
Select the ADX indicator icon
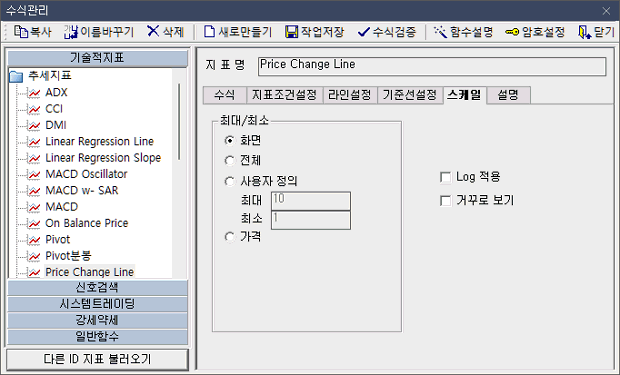[34, 93]
